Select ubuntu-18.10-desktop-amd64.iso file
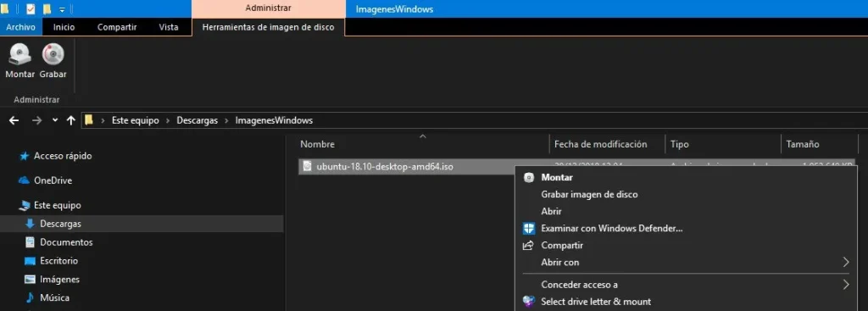Screen dimensions: 868x311 (385, 166)
